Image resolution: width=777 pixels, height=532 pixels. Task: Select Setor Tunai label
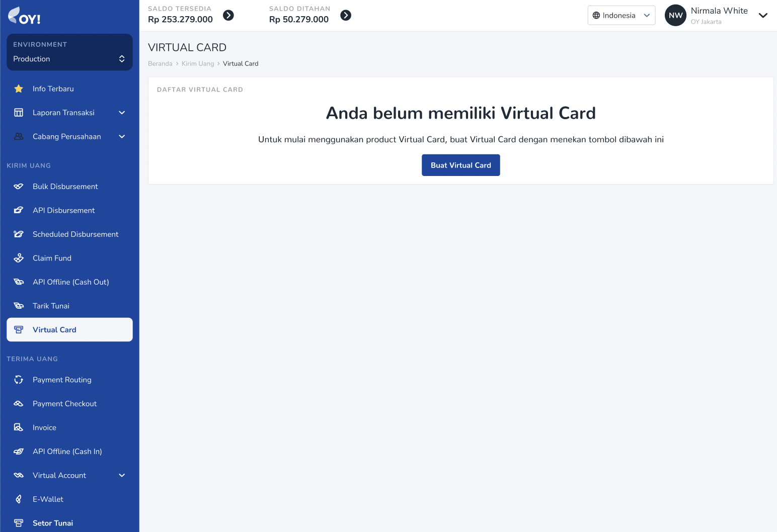(x=53, y=523)
